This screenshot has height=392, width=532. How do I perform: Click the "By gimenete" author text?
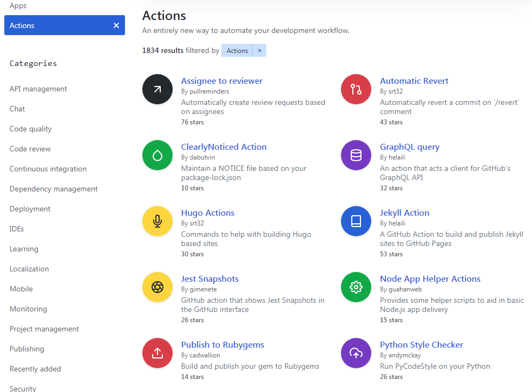coord(199,289)
